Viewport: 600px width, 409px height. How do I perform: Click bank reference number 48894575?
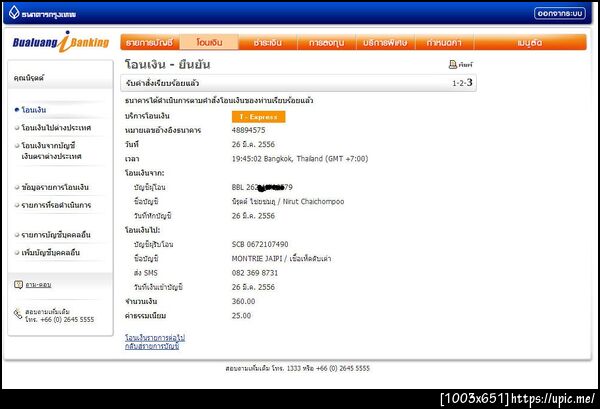pos(248,130)
